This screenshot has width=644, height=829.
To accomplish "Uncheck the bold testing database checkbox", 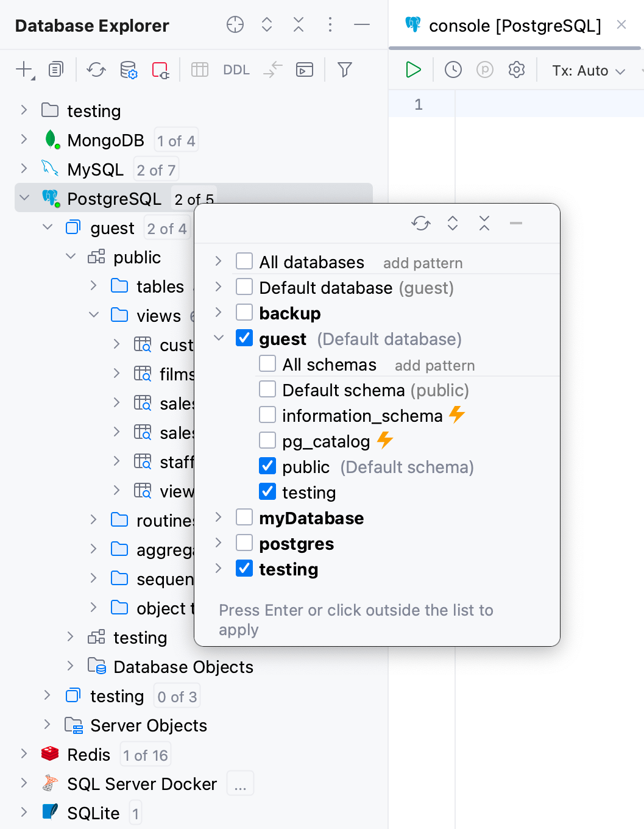I will [244, 568].
